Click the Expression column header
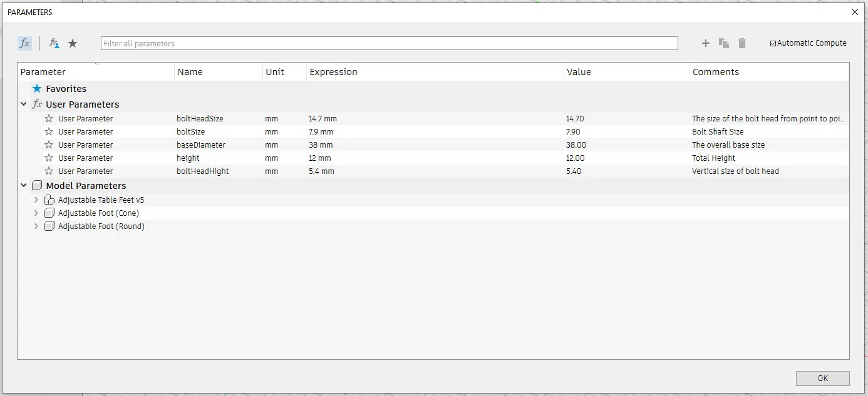The width and height of the screenshot is (868, 396). click(435, 72)
